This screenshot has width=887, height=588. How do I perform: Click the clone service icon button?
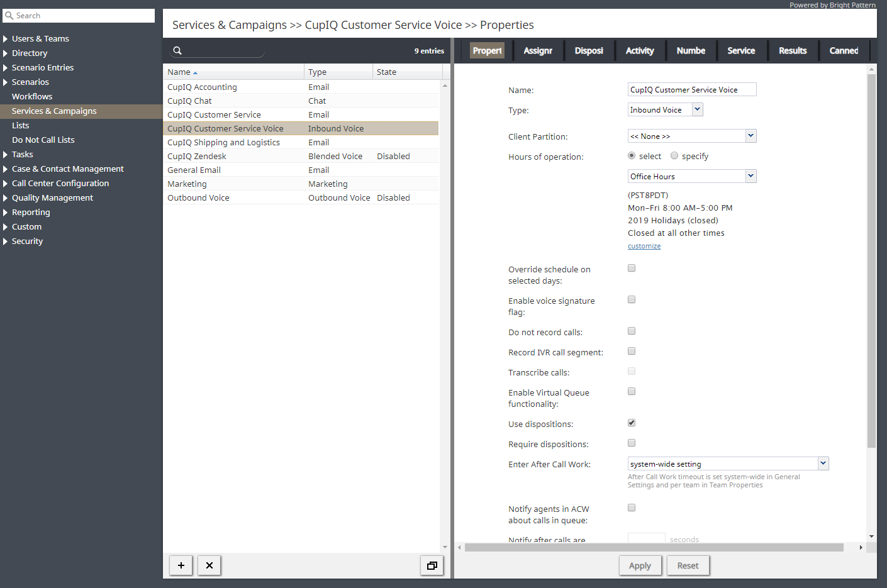pos(432,565)
